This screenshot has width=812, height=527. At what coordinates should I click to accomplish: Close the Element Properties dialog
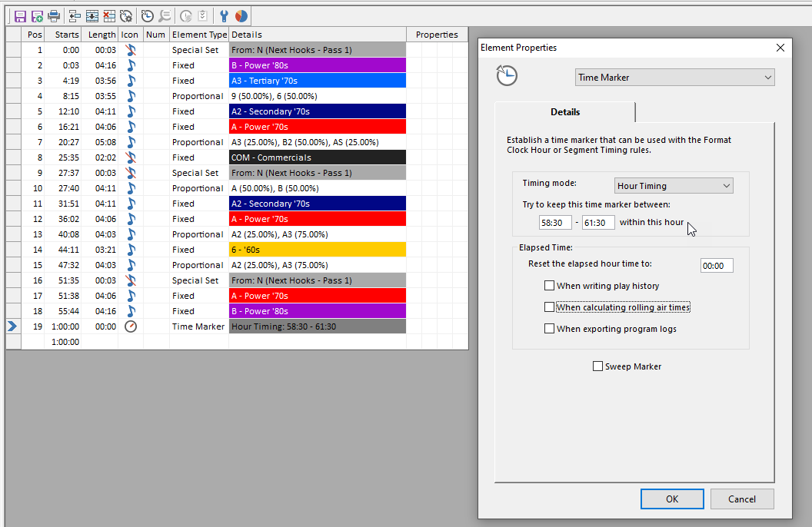pyautogui.click(x=780, y=48)
